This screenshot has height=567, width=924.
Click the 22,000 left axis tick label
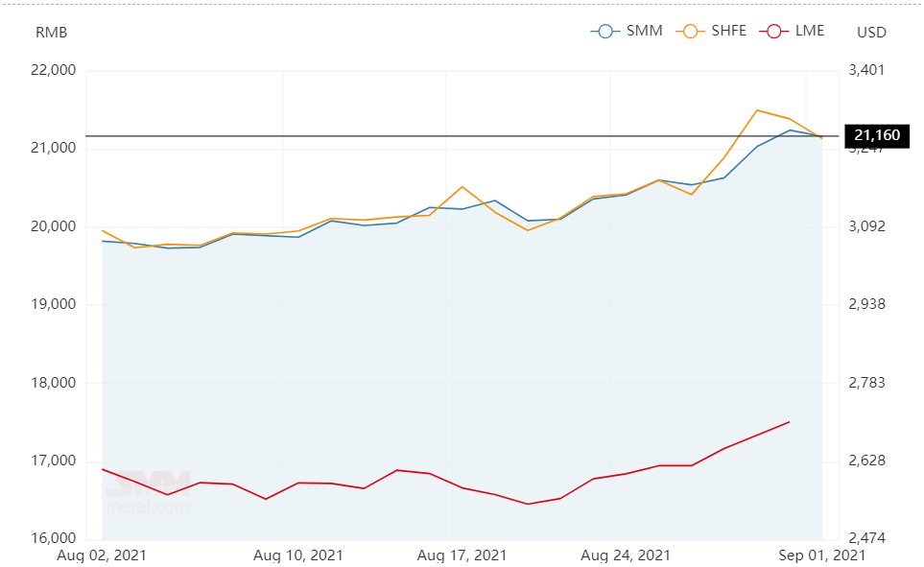coord(53,70)
